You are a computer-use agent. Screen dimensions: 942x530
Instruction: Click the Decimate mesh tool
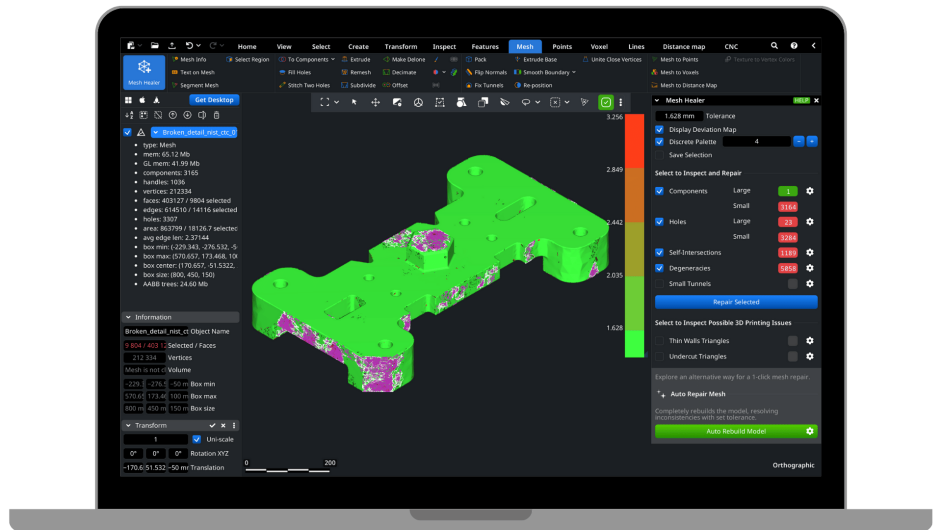402,72
